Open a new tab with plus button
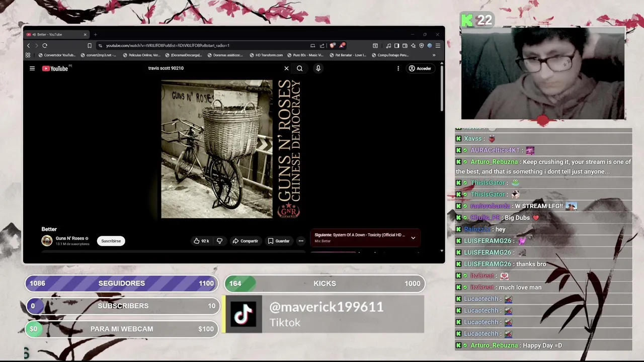 (95, 35)
